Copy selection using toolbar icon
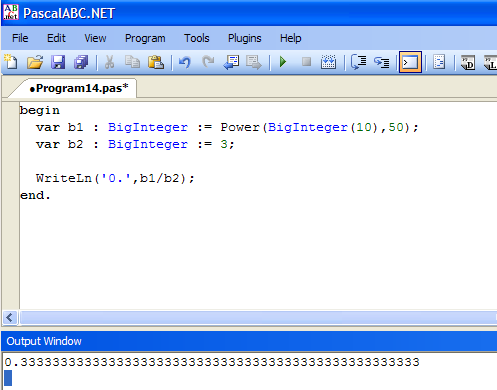497x390 pixels. tap(132, 62)
